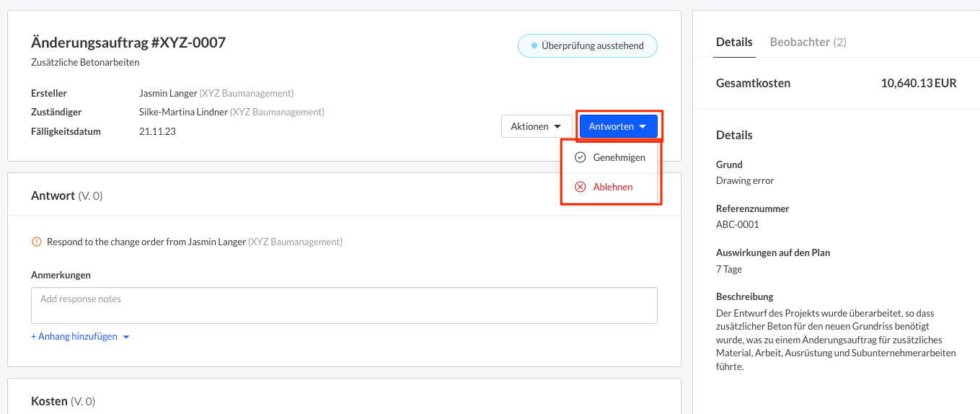Focus the Anmerkungen response notes field
Image resolution: width=980 pixels, height=414 pixels.
tap(344, 305)
